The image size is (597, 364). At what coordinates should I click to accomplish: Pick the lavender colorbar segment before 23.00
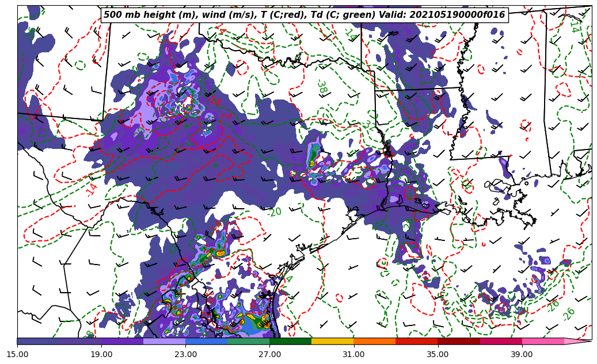tap(164, 341)
